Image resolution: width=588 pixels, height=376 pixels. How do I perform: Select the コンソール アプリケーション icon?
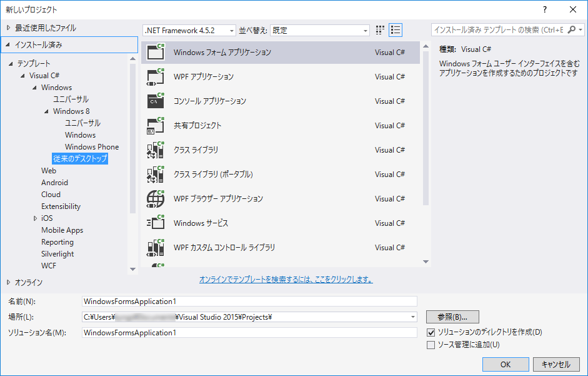(x=155, y=101)
